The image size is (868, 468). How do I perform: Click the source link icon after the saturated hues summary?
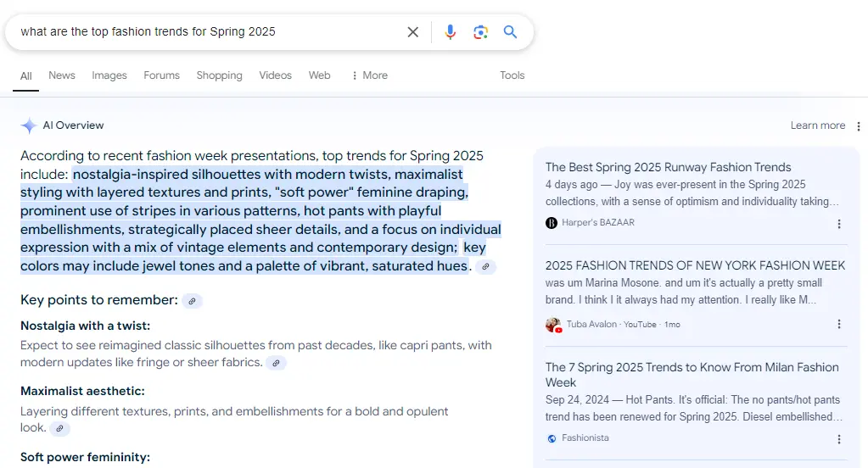coord(485,266)
